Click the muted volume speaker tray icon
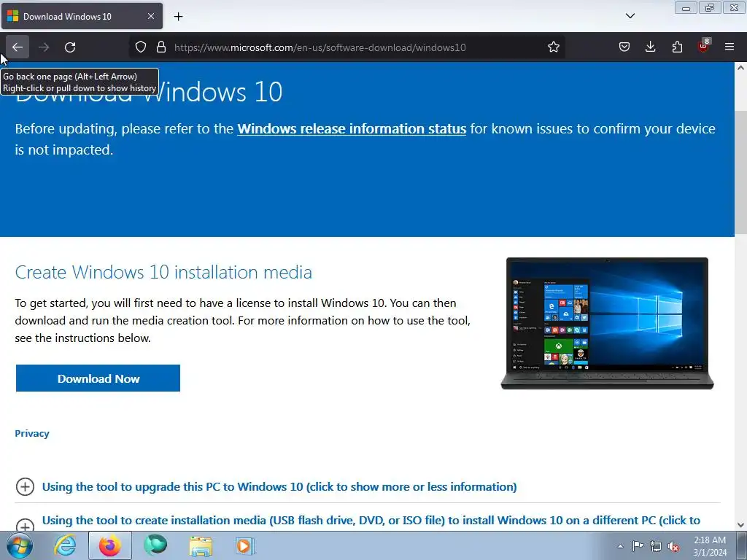This screenshot has height=560, width=747. (673, 546)
